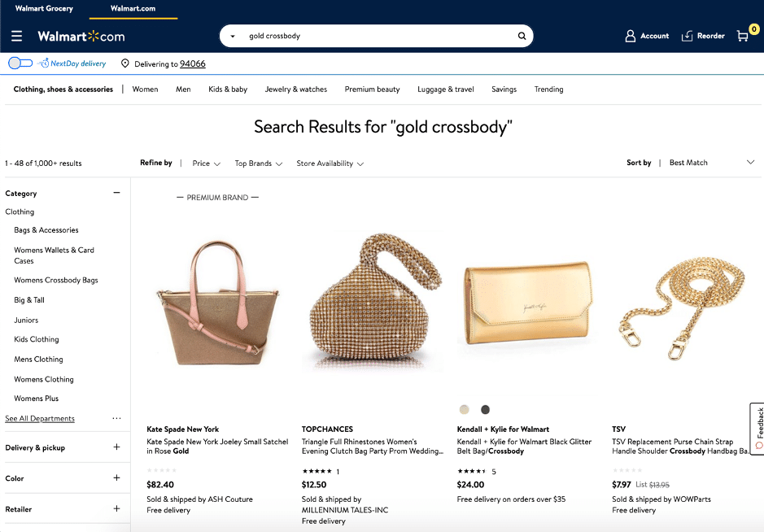Open the Jewelry & watches menu

(x=295, y=89)
